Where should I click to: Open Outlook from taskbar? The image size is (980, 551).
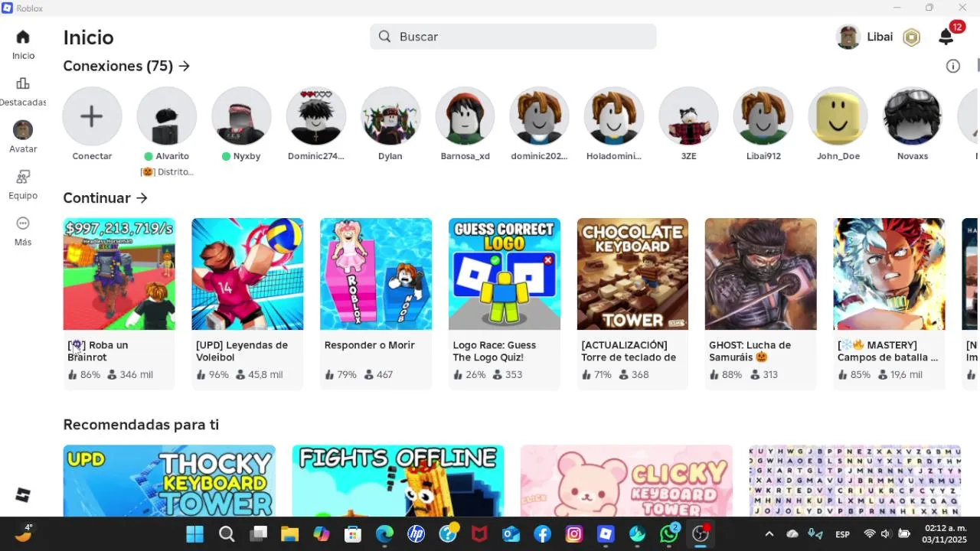511,534
